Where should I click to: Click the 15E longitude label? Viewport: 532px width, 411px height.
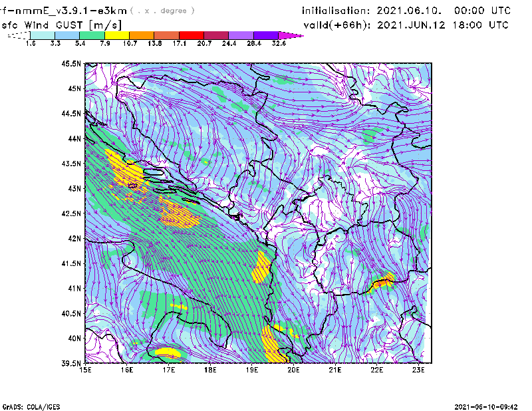[x=85, y=370]
